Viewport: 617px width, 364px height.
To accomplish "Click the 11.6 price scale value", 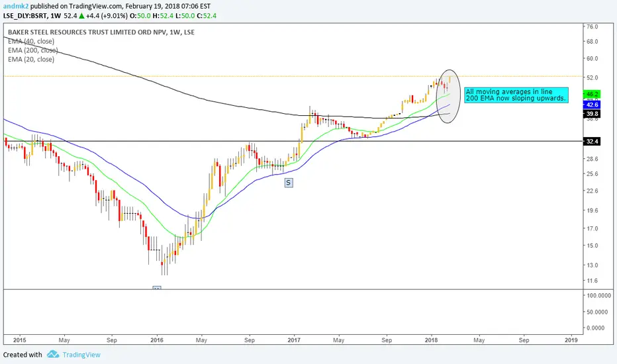I will (593, 281).
